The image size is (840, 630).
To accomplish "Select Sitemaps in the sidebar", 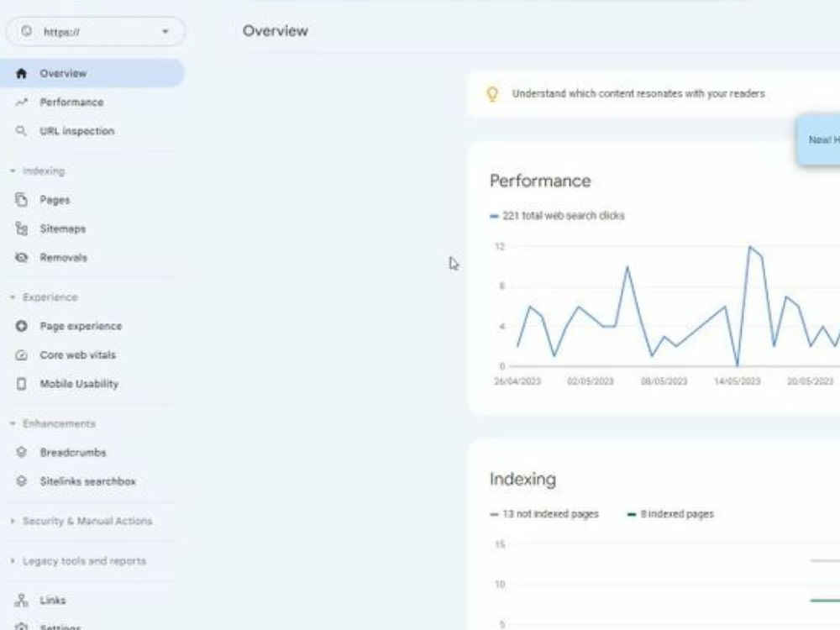I will tap(92, 228).
